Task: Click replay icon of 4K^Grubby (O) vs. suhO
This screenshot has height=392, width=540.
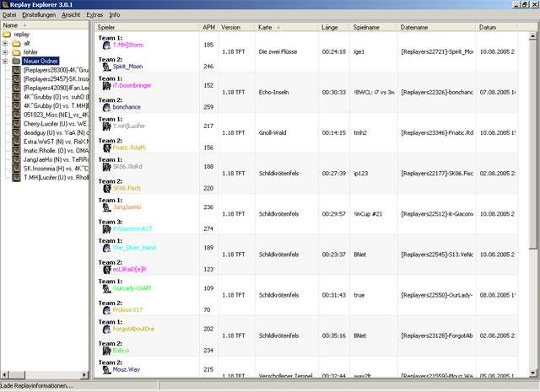Action: click(x=16, y=97)
